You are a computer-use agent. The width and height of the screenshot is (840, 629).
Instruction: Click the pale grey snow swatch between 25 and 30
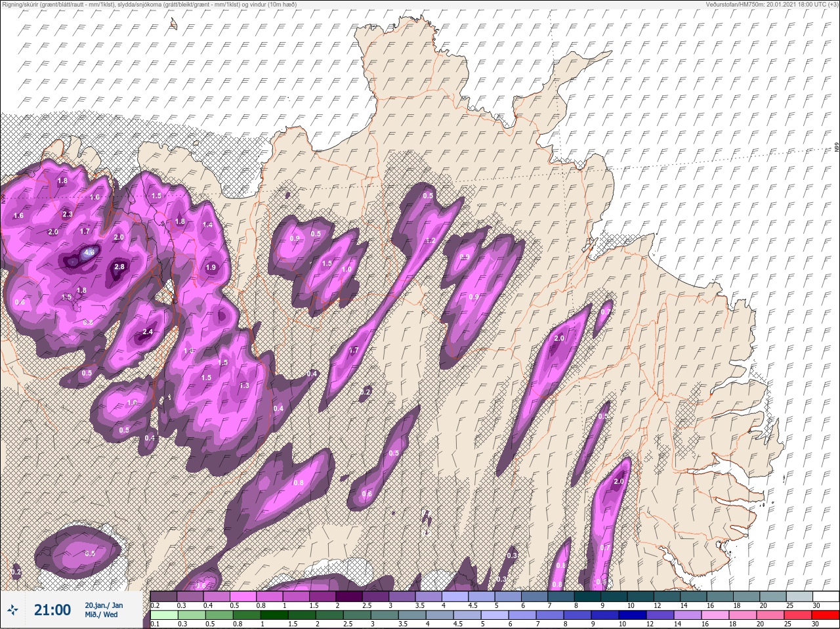(801, 596)
